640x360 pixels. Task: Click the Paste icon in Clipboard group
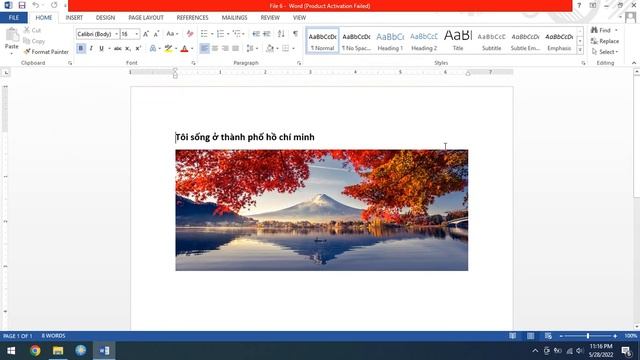pos(12,35)
